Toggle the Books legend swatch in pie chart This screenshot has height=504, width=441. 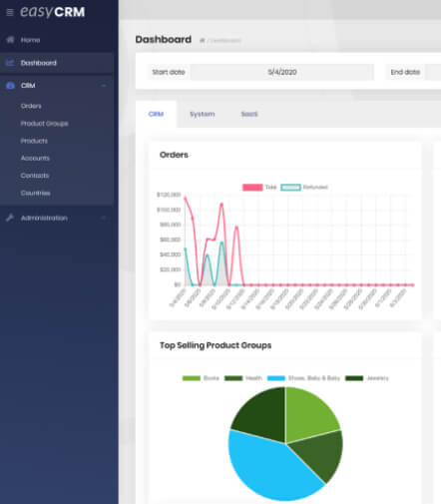192,378
